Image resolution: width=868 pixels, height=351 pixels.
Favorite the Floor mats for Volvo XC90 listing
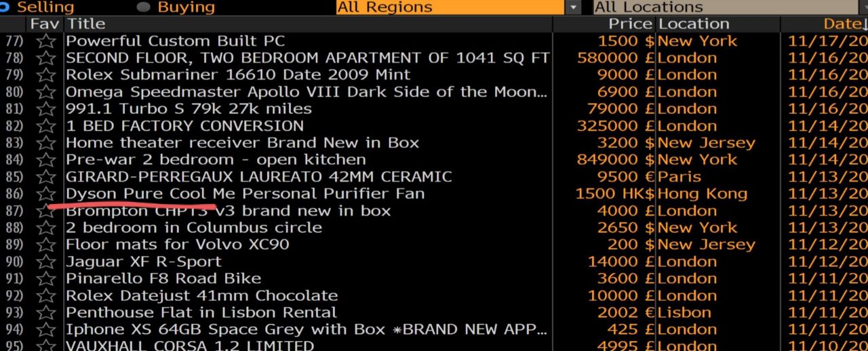[45, 245]
